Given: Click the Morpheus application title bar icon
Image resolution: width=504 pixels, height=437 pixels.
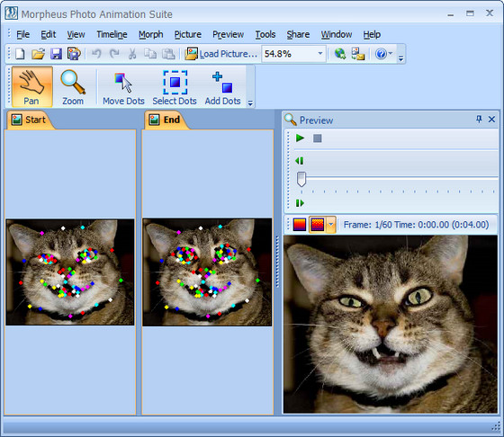Looking at the screenshot, I should tap(11, 13).
